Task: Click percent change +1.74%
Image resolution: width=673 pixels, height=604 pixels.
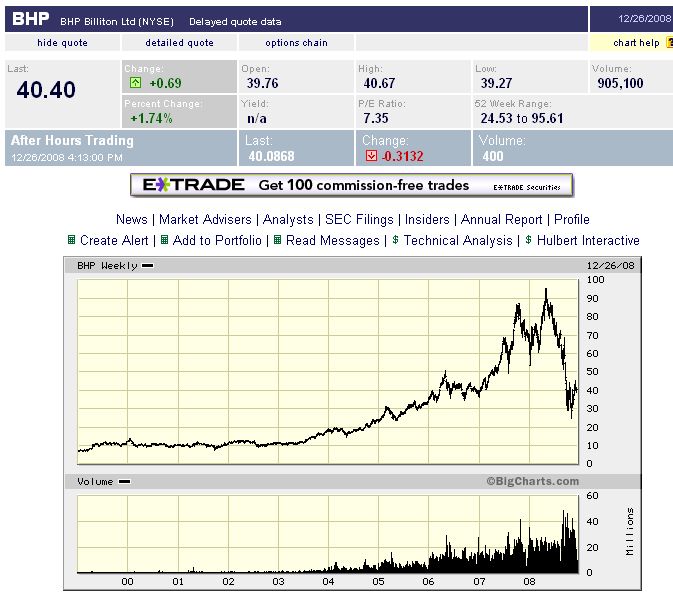Action: click(x=151, y=118)
